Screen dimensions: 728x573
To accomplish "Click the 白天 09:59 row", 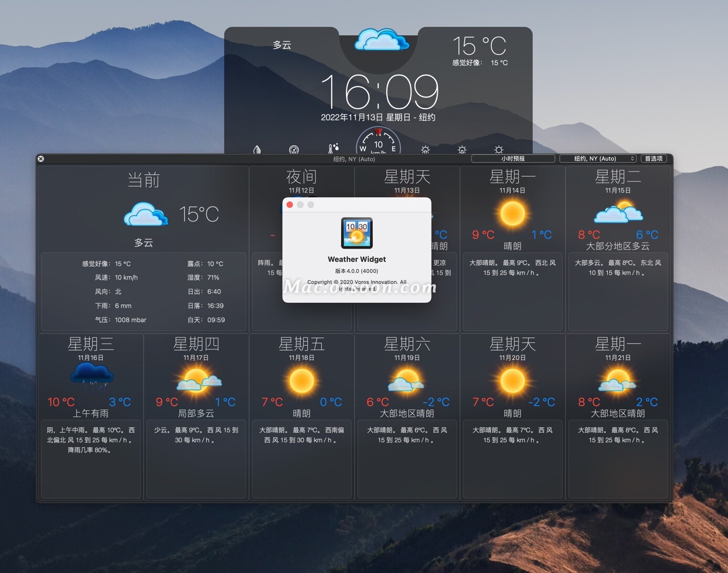I will [x=206, y=320].
